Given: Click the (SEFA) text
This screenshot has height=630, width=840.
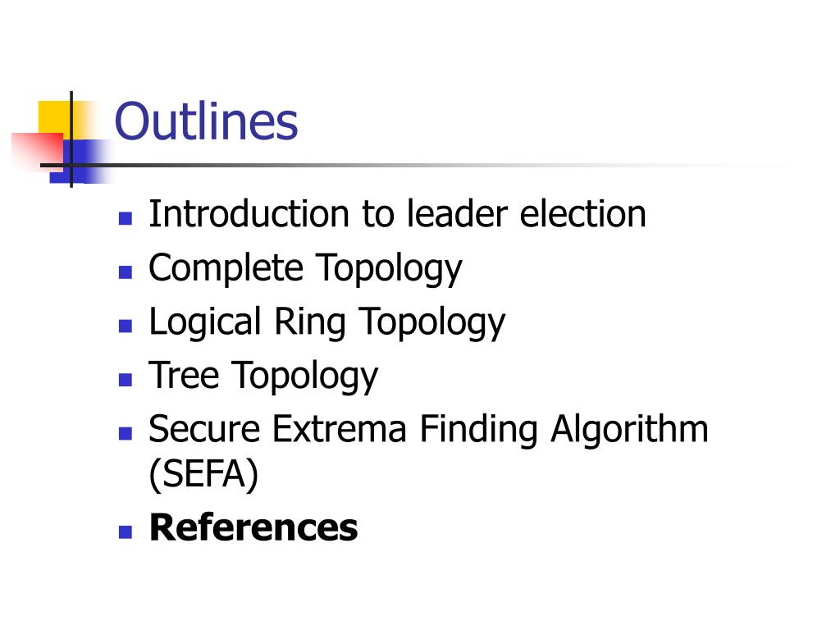Looking at the screenshot, I should 203,474.
